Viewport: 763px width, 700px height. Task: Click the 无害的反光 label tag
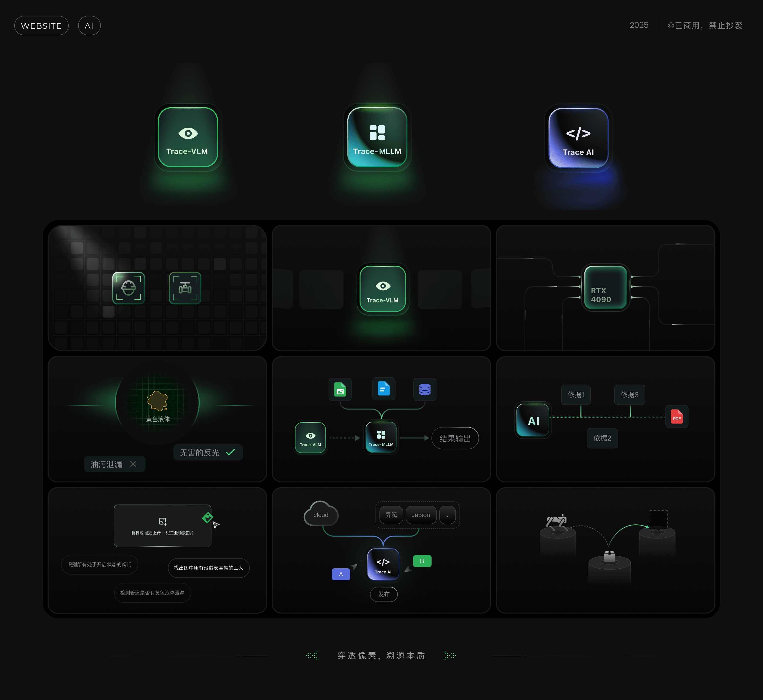[x=208, y=452]
